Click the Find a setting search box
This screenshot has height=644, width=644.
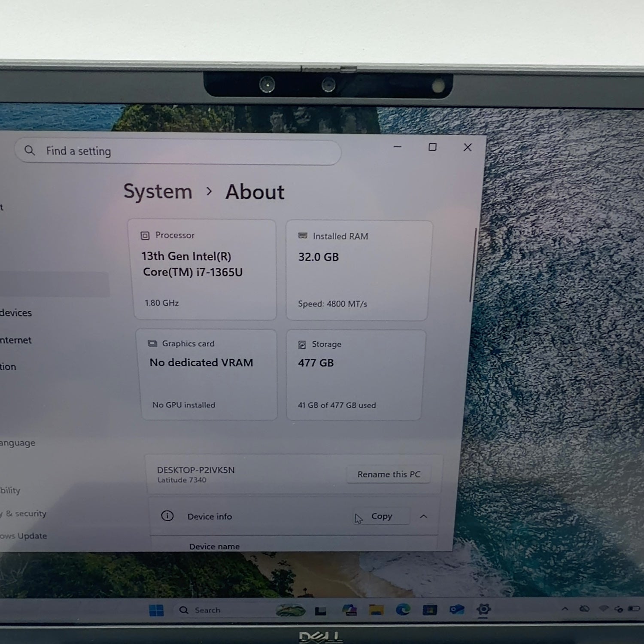(178, 152)
